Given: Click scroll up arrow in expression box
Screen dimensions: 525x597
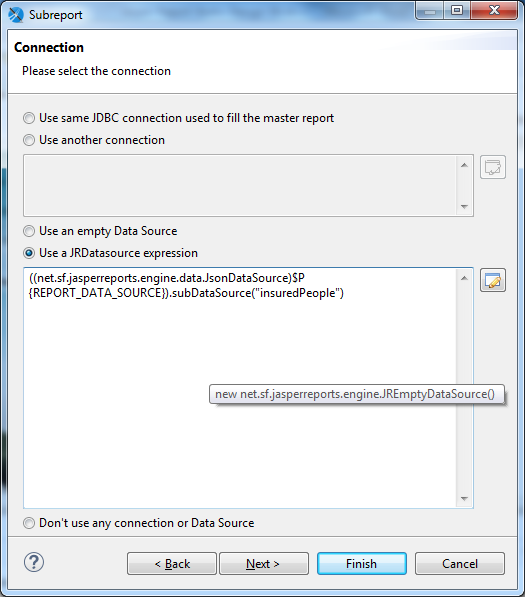Looking at the screenshot, I should point(464,278).
